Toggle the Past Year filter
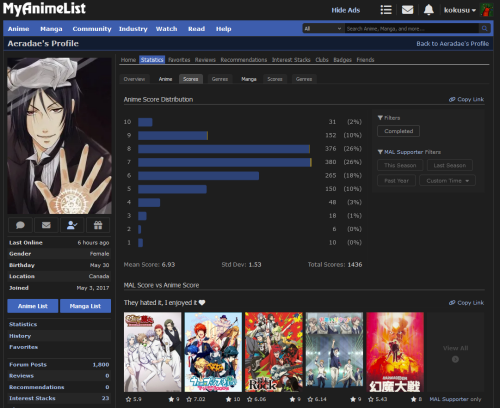This screenshot has width=500, height=408. pos(396,181)
